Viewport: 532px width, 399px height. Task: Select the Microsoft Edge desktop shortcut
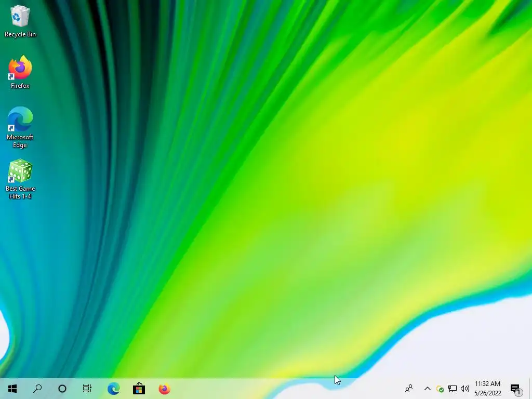pyautogui.click(x=20, y=128)
